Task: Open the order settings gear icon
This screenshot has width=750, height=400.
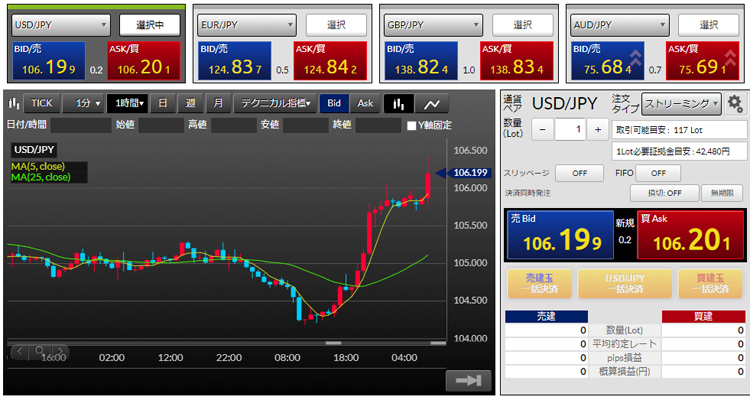Action: [735, 103]
